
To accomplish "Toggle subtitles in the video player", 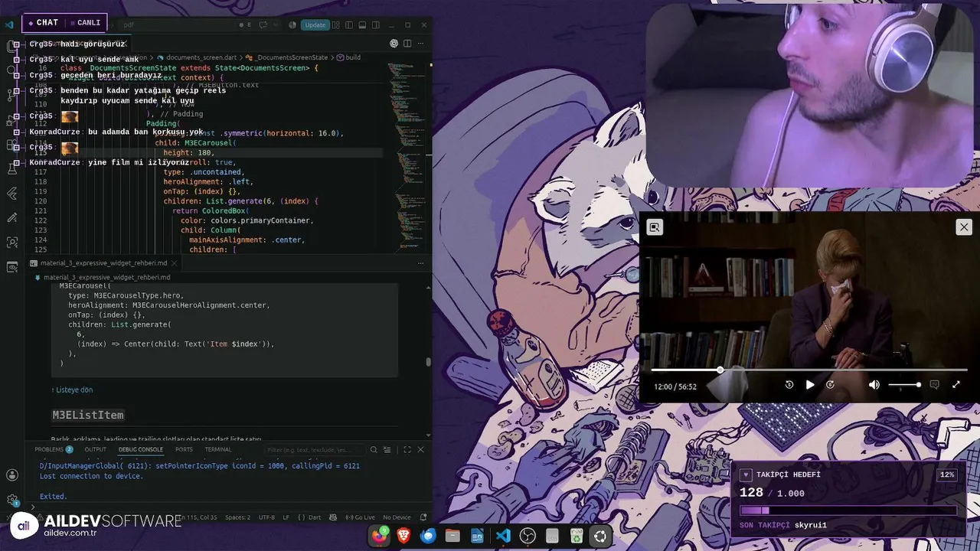I will [934, 385].
